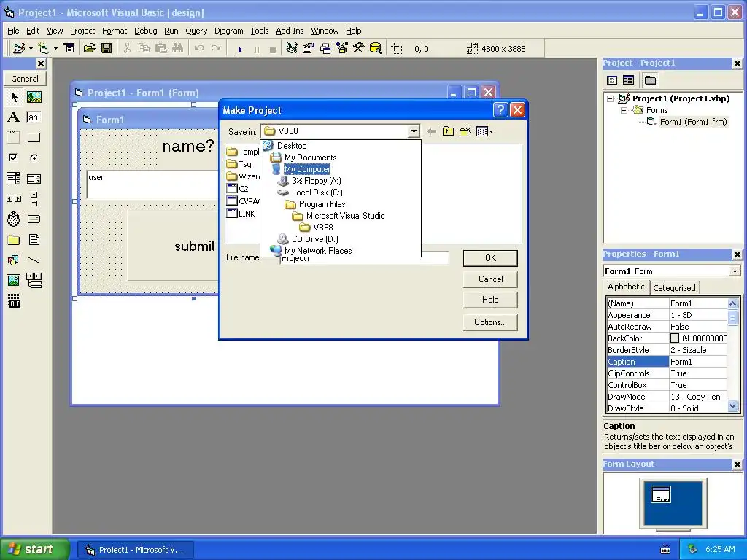Viewport: 747px width, 560px height.
Task: Open Add Standard EXE project dropdown arrow
Action: [x=31, y=49]
